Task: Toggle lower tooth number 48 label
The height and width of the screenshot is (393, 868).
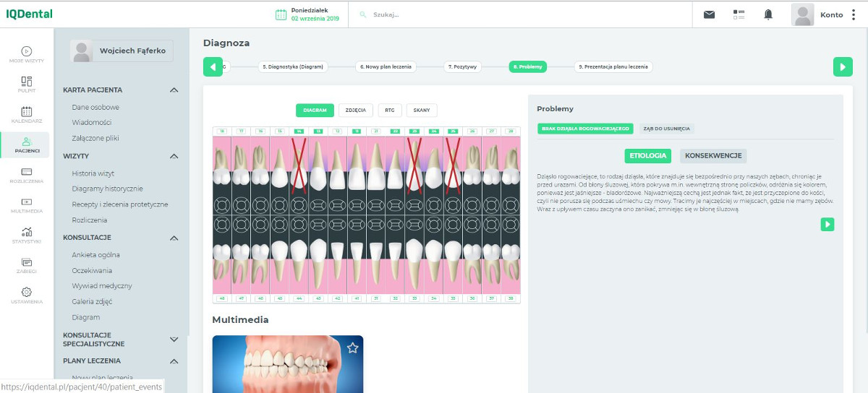Action: point(222,298)
